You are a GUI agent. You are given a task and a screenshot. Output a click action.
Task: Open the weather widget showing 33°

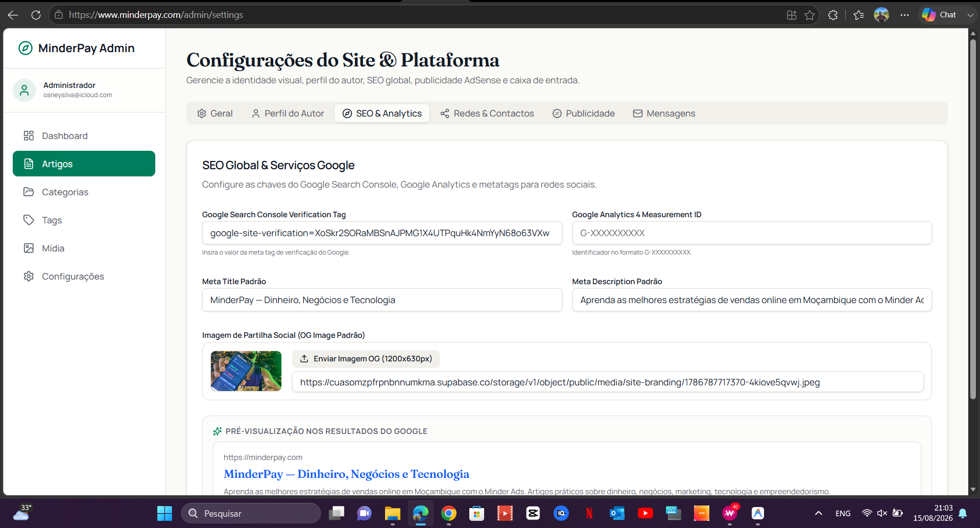pos(22,512)
